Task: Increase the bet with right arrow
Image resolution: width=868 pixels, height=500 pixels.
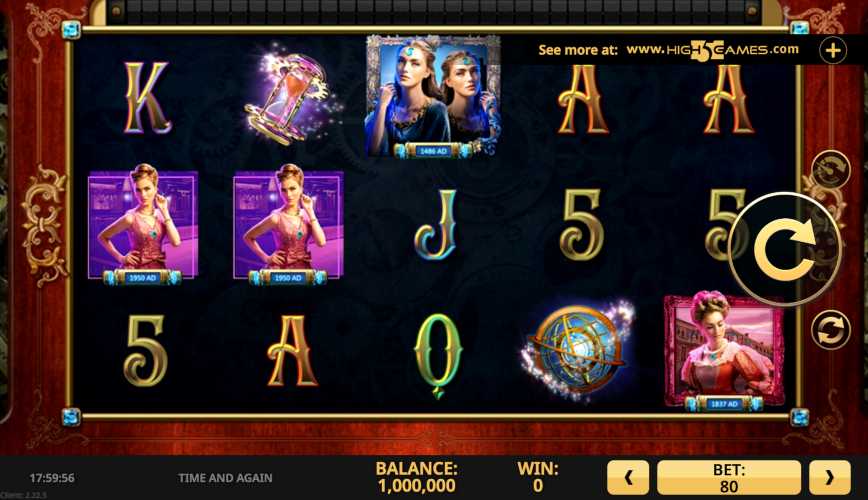Action: [829, 477]
